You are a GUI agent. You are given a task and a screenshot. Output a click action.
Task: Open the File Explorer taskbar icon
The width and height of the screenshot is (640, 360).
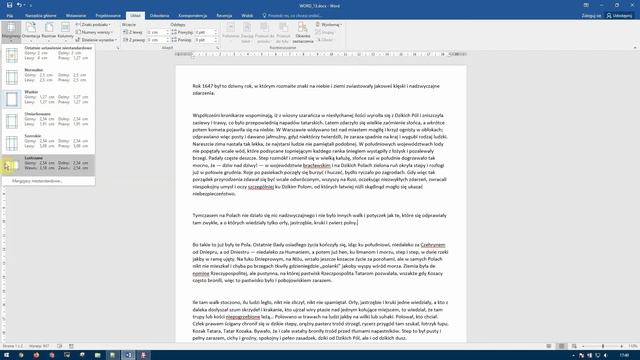coord(97,355)
